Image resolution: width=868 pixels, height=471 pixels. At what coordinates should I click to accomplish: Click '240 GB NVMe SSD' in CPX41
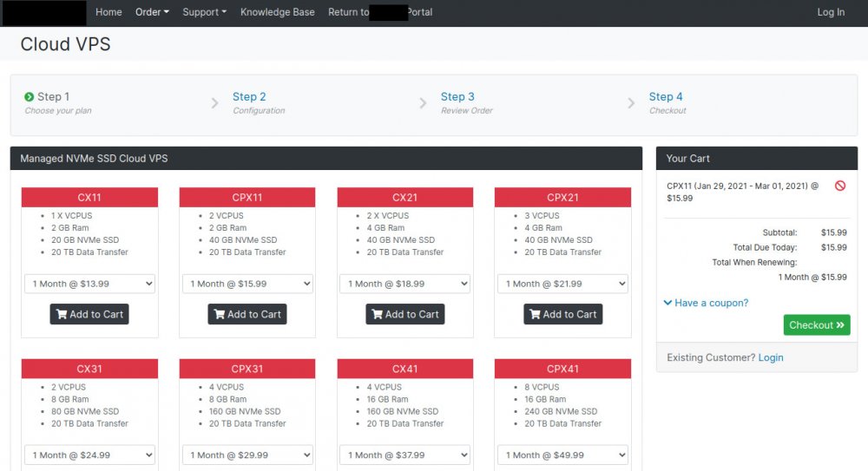pyautogui.click(x=561, y=411)
